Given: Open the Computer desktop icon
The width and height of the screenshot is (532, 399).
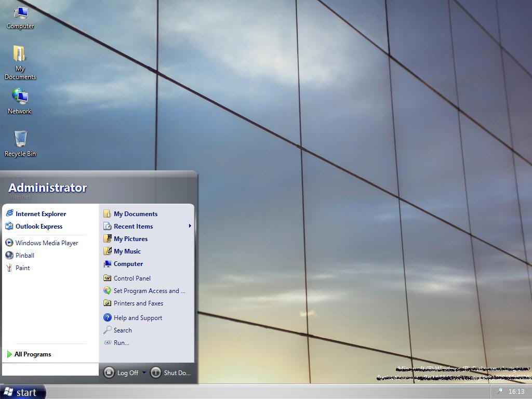Looking at the screenshot, I should (20, 18).
